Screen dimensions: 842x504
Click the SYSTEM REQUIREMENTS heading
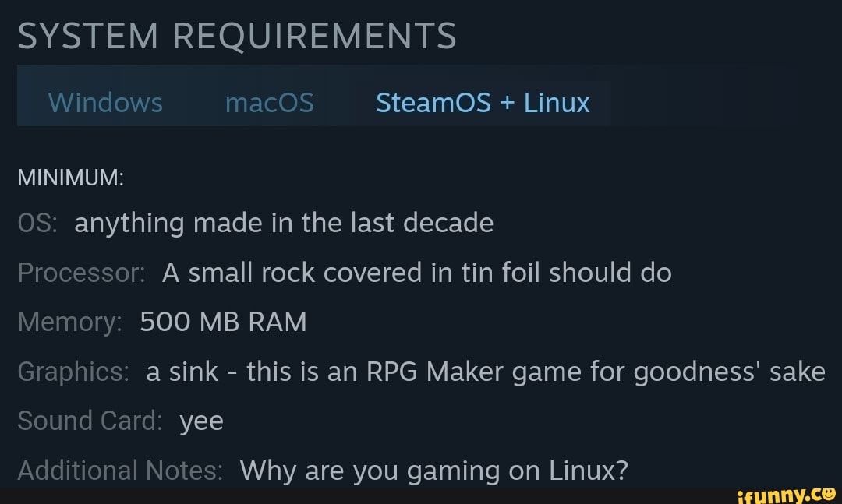(x=237, y=33)
